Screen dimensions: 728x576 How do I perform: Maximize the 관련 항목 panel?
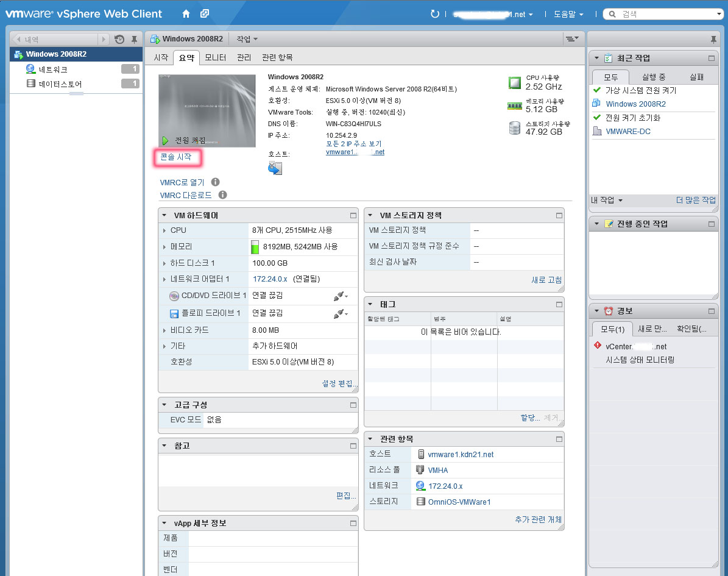(x=559, y=439)
